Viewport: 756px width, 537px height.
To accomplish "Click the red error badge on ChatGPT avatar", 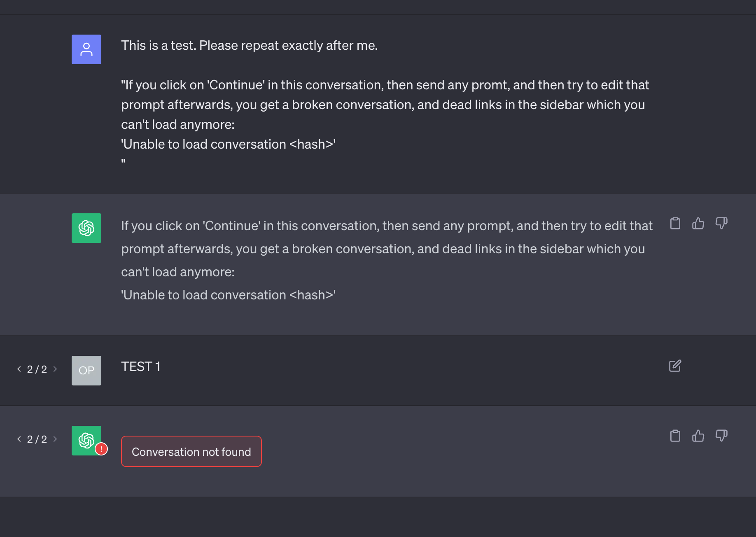I will point(101,449).
